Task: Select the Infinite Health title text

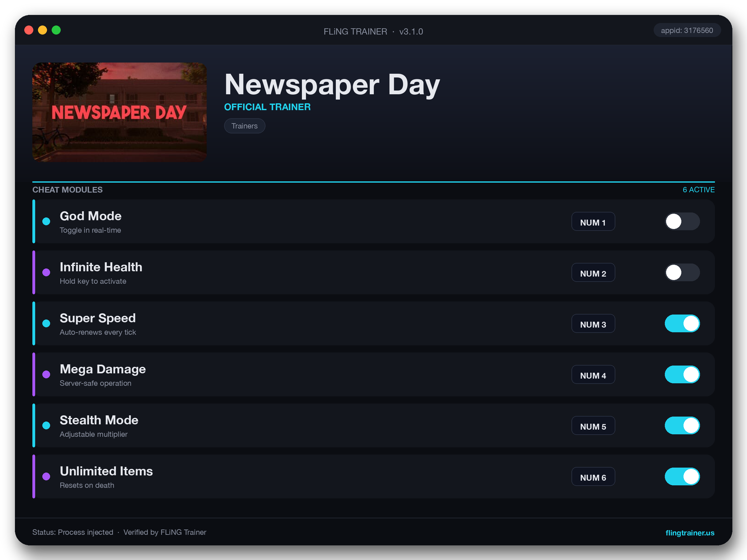Action: point(101,267)
